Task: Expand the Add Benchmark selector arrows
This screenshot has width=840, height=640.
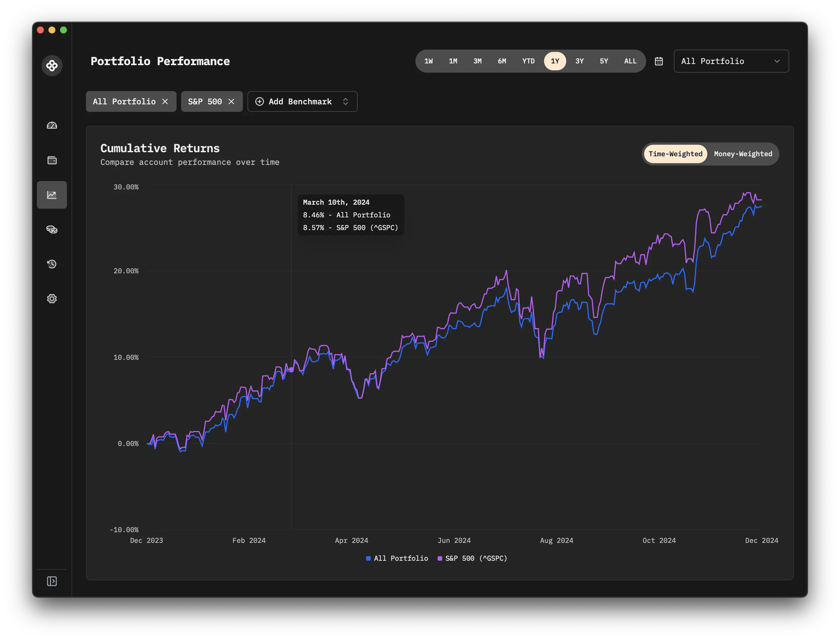Action: tap(345, 101)
